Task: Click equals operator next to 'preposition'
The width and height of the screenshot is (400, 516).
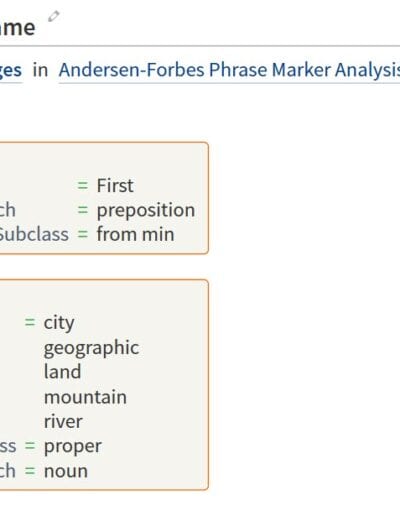Action: pos(83,210)
